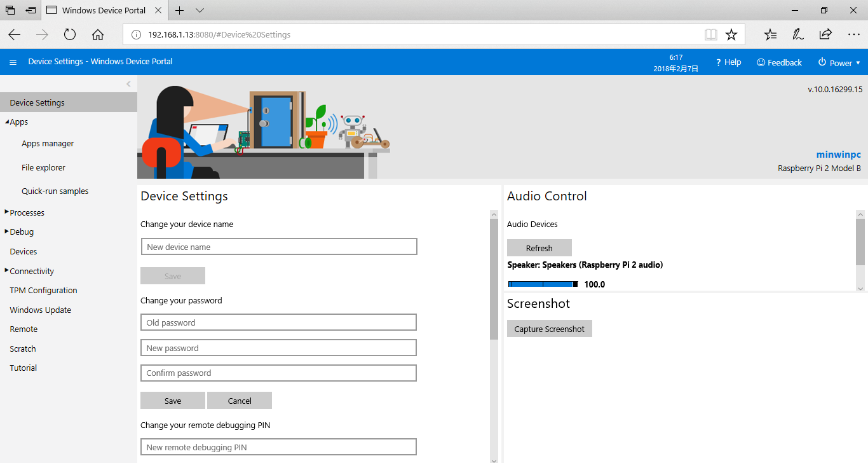The height and width of the screenshot is (463, 868).
Task: Click the browser address bar URL
Action: [219, 34]
